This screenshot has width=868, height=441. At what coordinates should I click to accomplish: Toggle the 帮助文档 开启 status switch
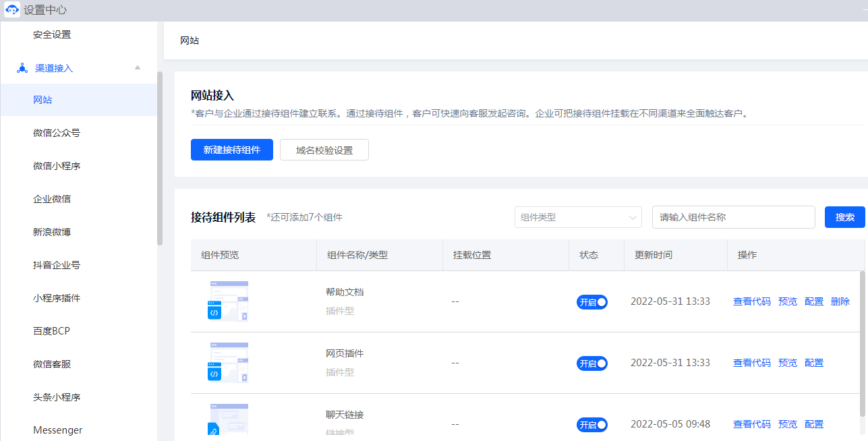591,302
